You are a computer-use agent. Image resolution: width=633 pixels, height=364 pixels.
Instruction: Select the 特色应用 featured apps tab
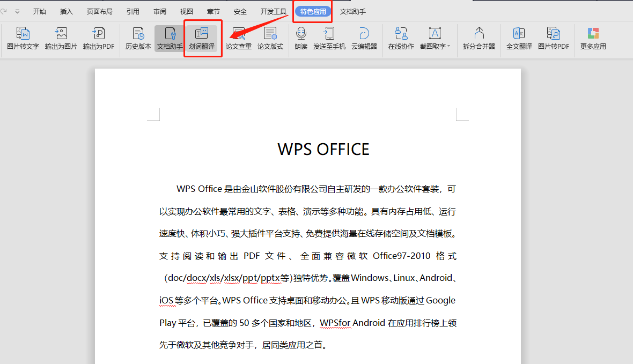313,12
